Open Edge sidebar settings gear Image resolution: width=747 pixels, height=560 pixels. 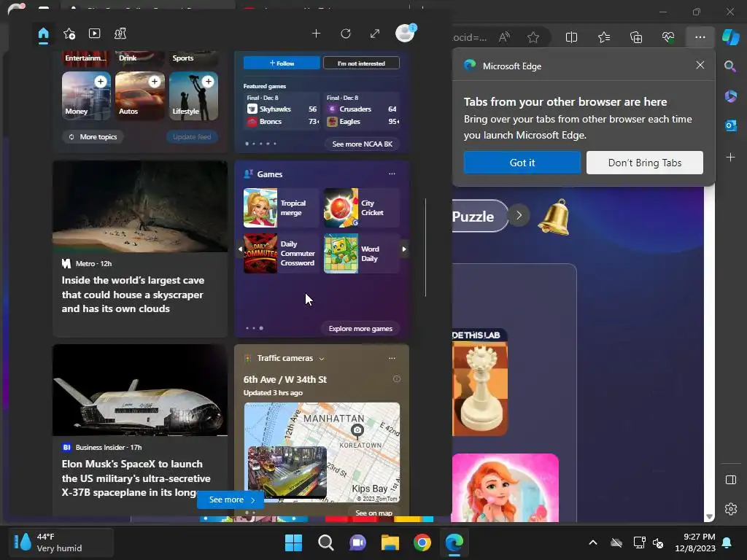pos(730,509)
